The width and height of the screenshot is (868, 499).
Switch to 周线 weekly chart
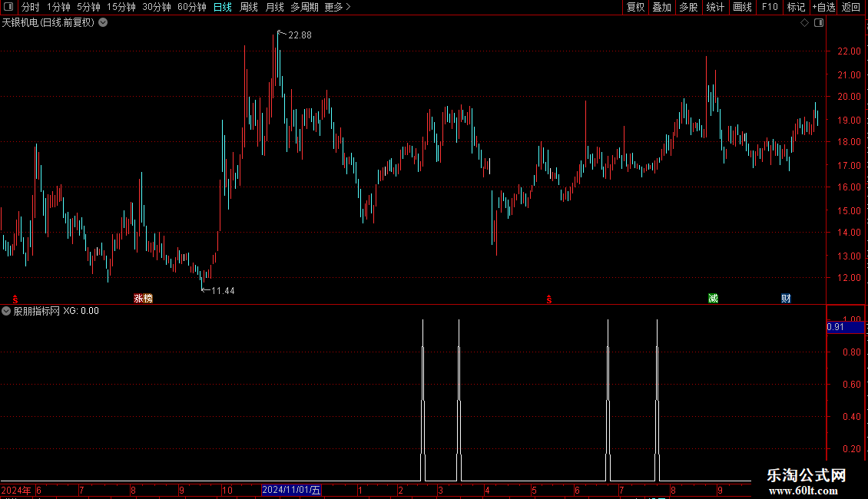[249, 7]
